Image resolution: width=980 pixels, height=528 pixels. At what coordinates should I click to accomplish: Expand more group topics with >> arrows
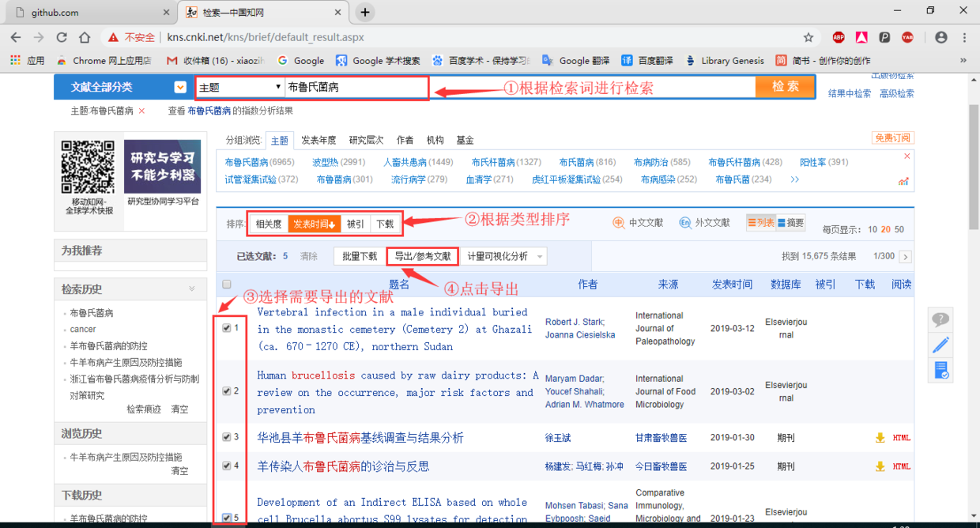(x=794, y=179)
